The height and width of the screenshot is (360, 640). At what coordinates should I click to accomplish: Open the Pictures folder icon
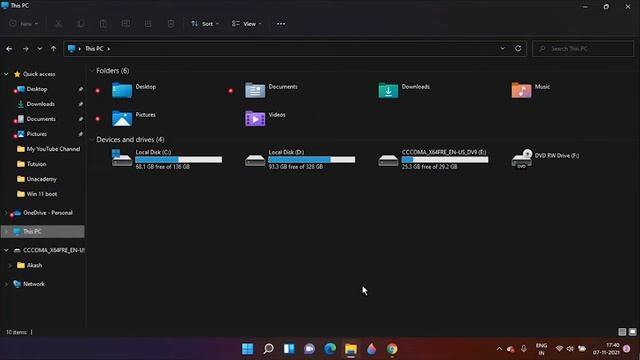pyautogui.click(x=122, y=118)
